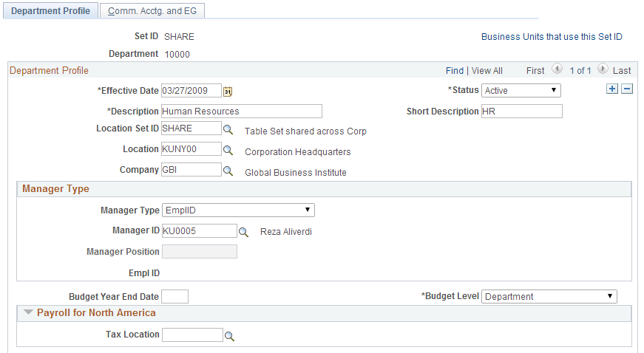
Task: Select the Department Profile tab
Action: [50, 10]
